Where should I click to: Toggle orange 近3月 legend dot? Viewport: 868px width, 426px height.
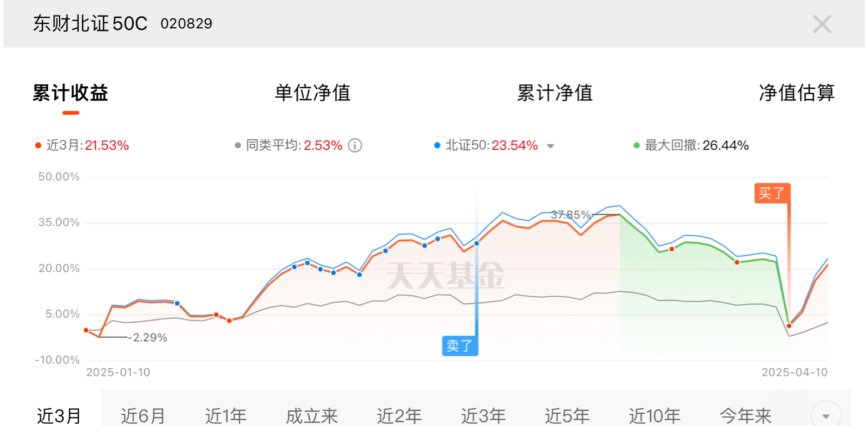pos(38,146)
